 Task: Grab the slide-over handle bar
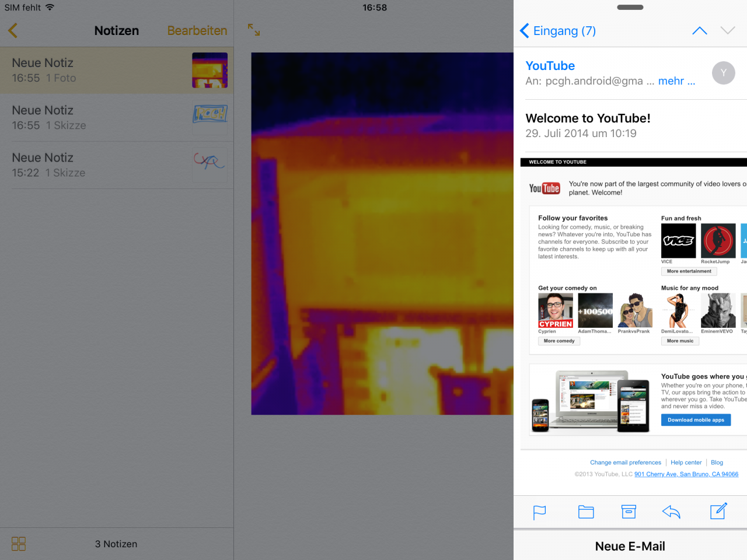pos(630,8)
